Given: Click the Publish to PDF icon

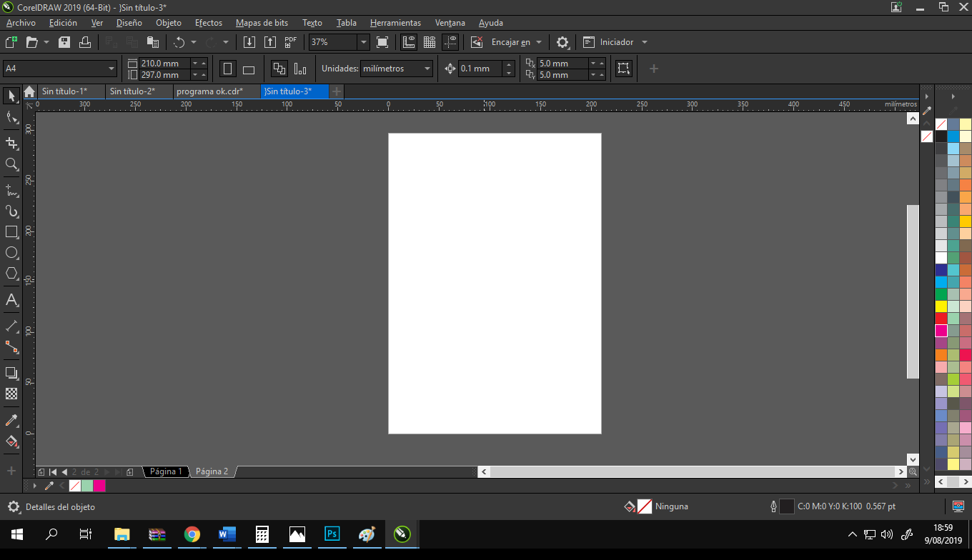Looking at the screenshot, I should [290, 42].
